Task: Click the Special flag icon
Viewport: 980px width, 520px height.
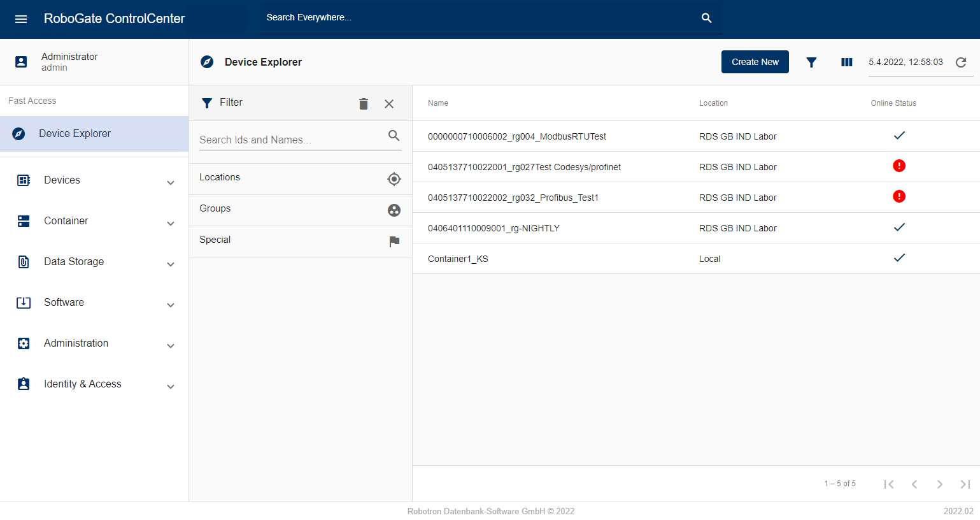Action: 394,242
